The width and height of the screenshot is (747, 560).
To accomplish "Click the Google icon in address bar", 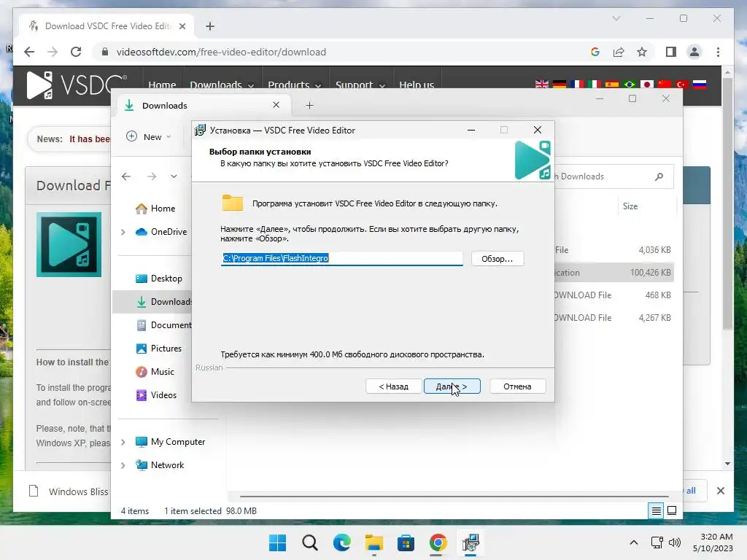I will (595, 52).
